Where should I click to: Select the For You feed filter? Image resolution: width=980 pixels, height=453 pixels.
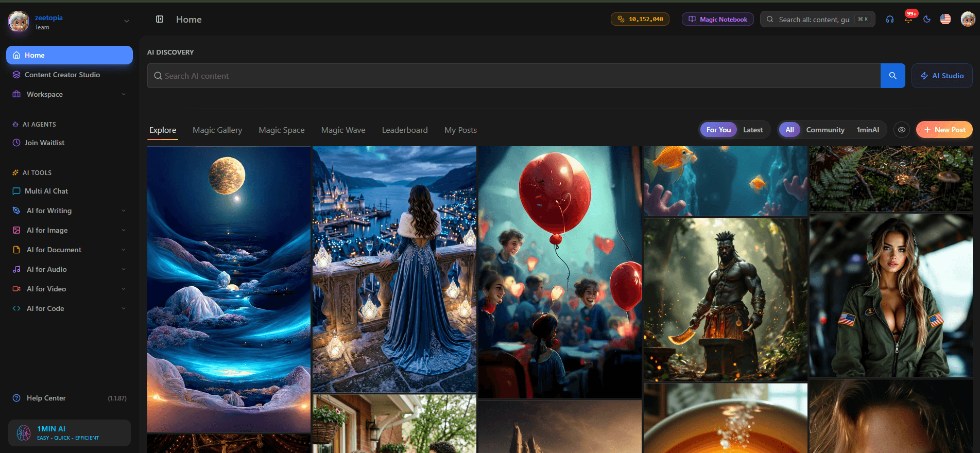point(718,130)
